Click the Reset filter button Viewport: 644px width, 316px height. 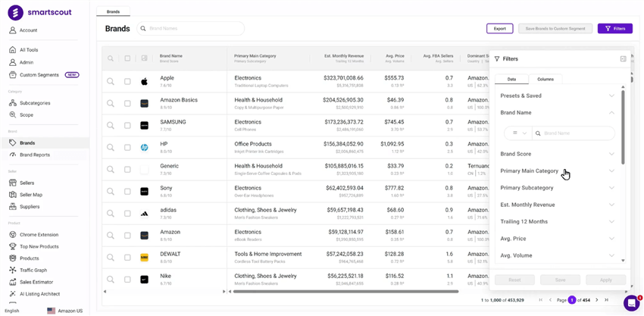pyautogui.click(x=514, y=280)
